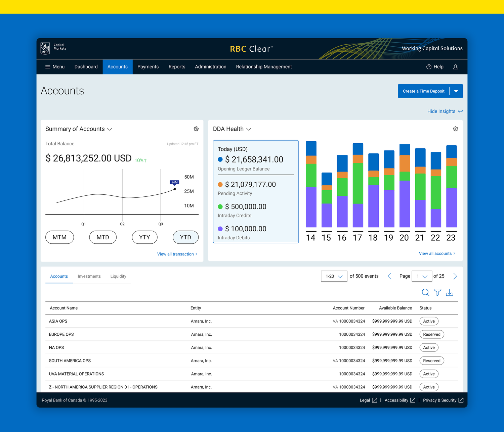The width and height of the screenshot is (504, 432).
Task: Open the Accessibility footer link
Action: [396, 400]
